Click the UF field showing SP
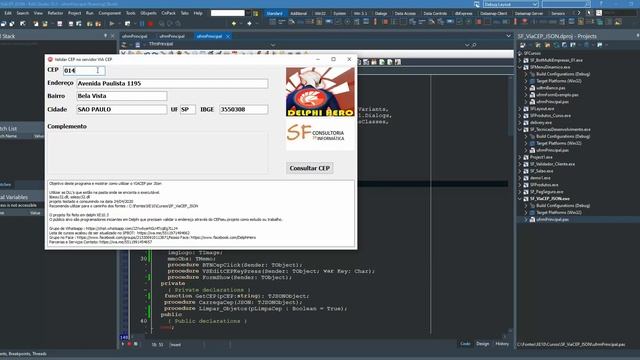 click(188, 109)
